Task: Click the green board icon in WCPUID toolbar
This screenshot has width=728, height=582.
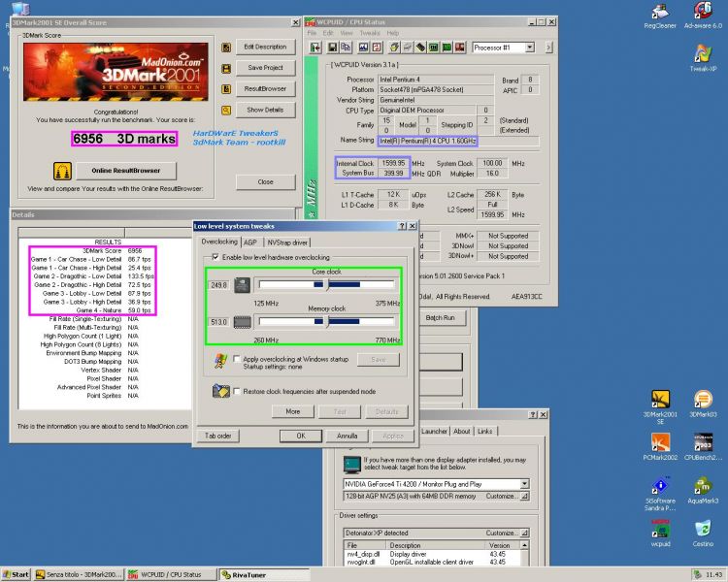Action: point(447,48)
